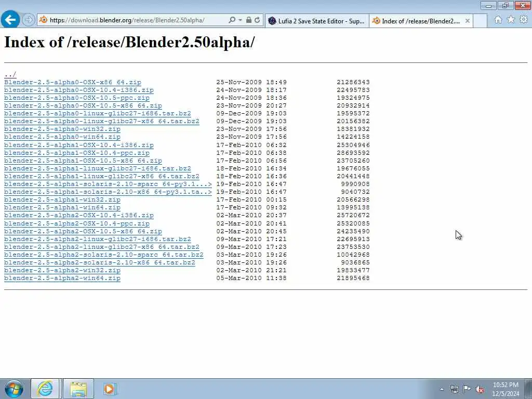This screenshot has width=532, height=399.
Task: Click the Blender favicon in address bar
Action: [44, 20]
